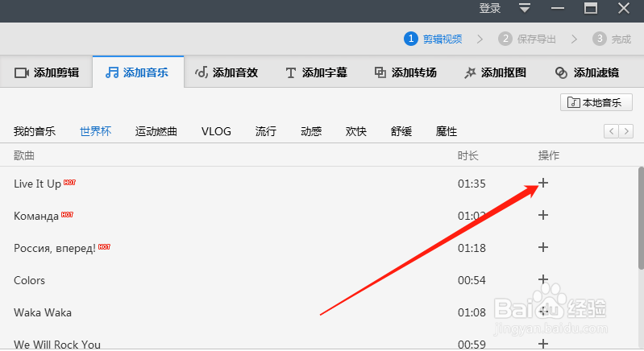
Task: Select the song Россия, вперед!
Action: 55,248
